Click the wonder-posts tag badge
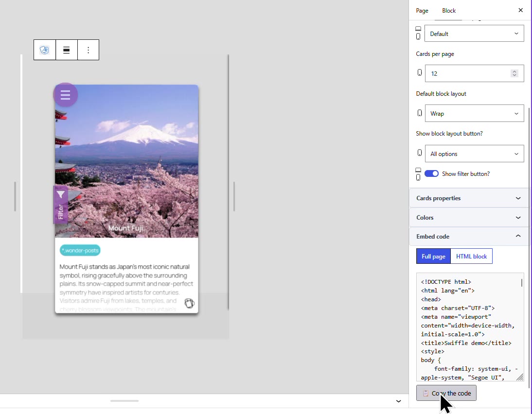 pos(80,251)
